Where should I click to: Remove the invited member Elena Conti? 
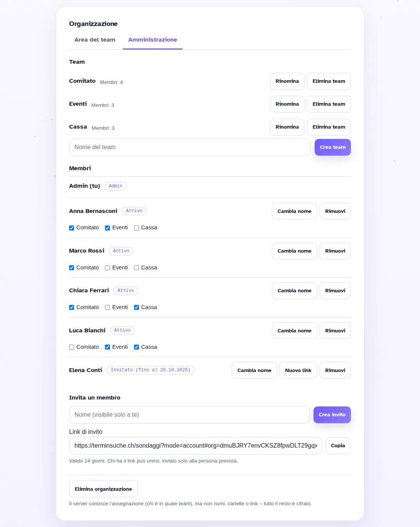[335, 370]
